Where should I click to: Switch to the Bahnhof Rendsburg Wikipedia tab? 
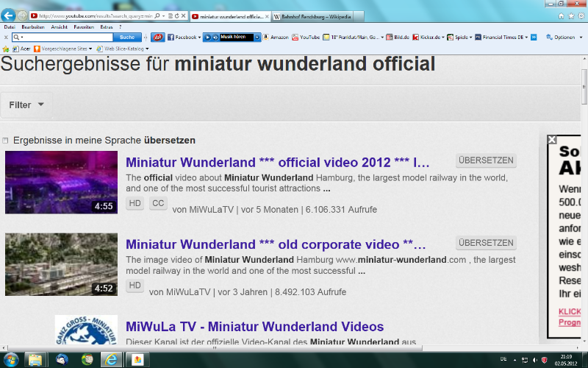tap(316, 15)
